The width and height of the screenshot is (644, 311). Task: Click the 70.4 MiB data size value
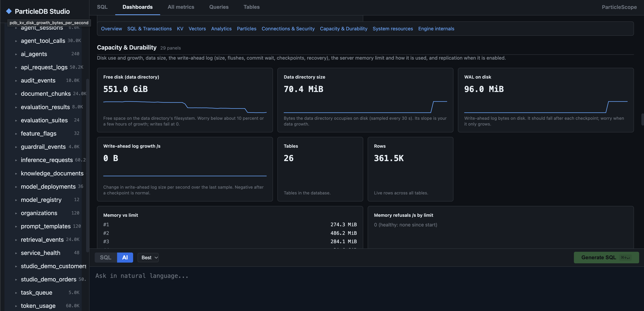coord(304,89)
